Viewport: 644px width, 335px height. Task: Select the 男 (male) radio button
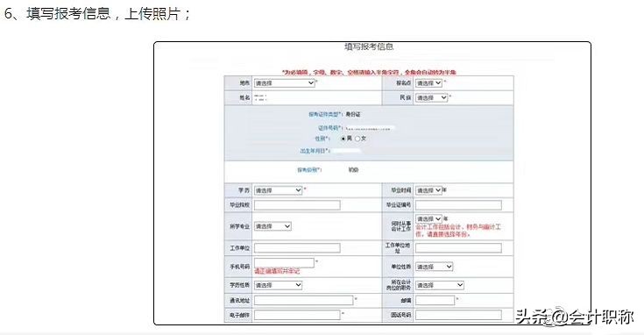(343, 139)
